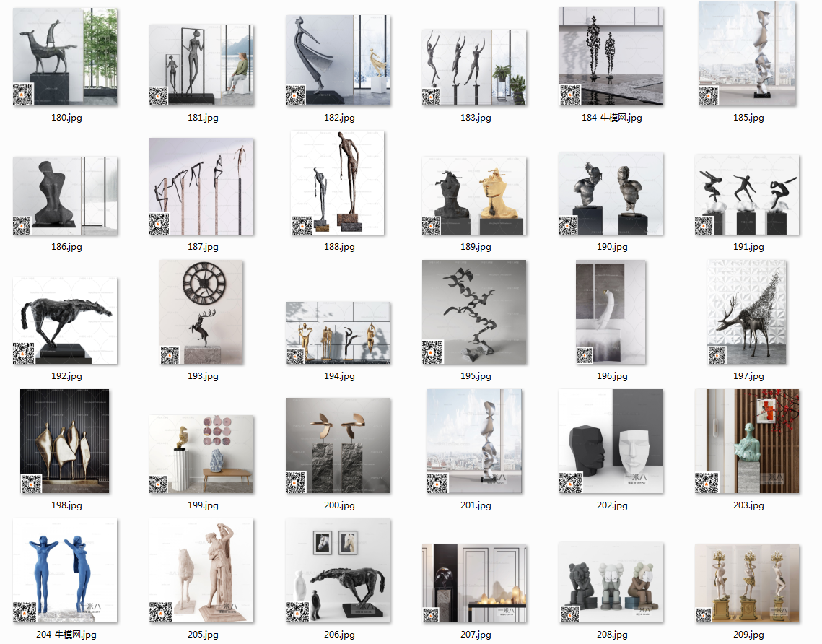Click the file name label 199.jpg
Image resolution: width=822 pixels, height=644 pixels.
point(203,505)
